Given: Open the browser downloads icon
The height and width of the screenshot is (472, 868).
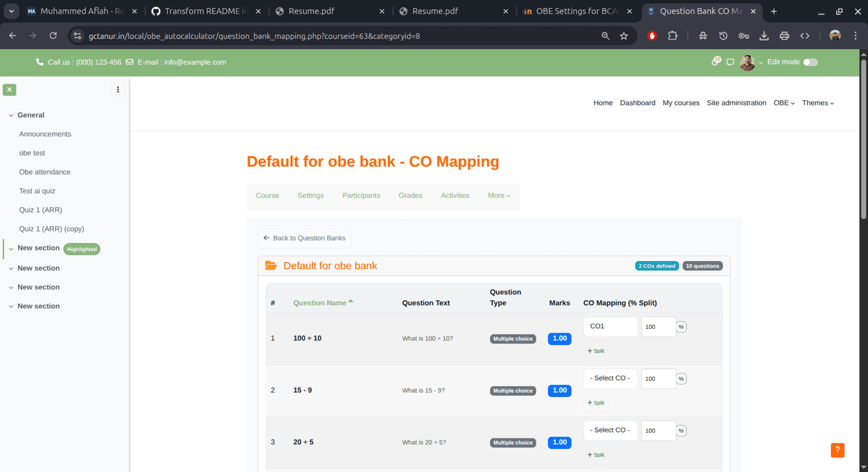Looking at the screenshot, I should (764, 36).
